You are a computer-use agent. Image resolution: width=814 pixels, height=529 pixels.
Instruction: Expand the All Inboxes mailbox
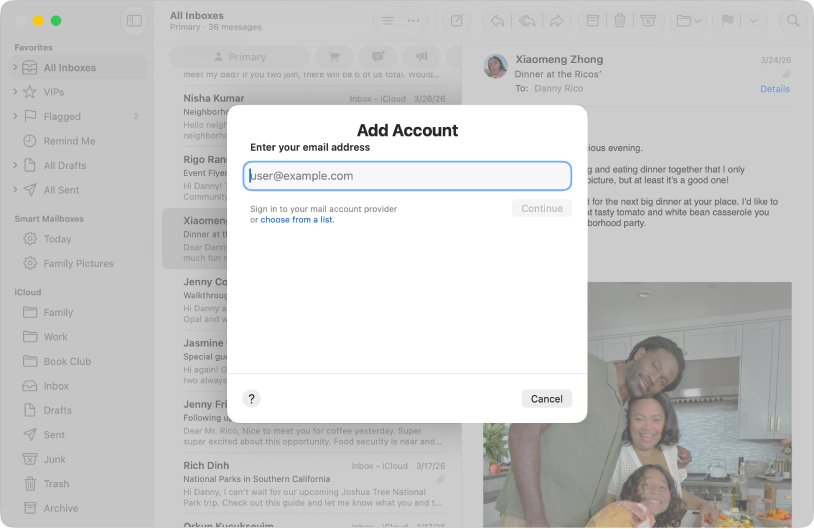coord(15,67)
